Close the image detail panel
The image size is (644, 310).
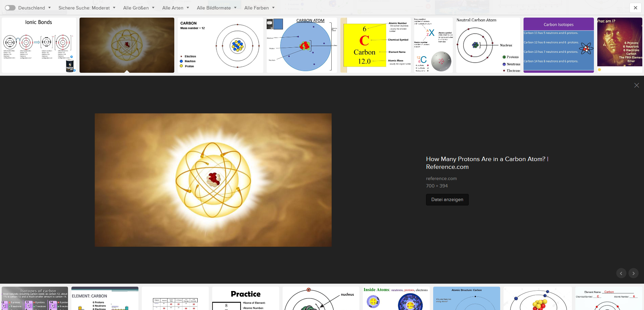pyautogui.click(x=637, y=85)
